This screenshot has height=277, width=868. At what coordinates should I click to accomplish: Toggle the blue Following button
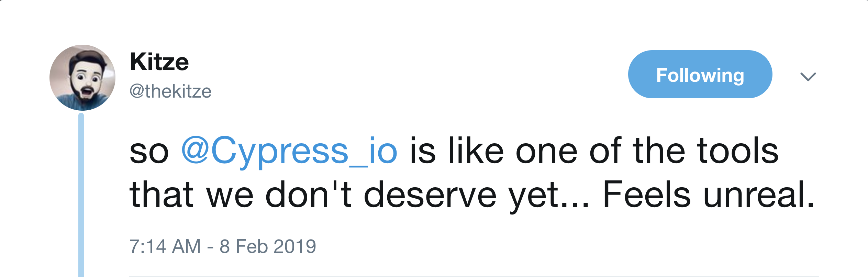click(x=700, y=75)
